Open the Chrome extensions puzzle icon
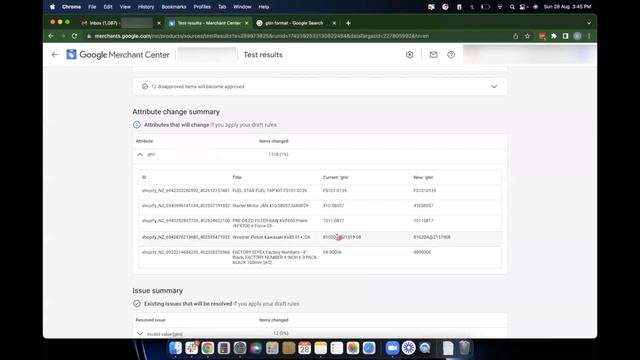Image resolution: width=640 pixels, height=360 pixels. (x=554, y=36)
